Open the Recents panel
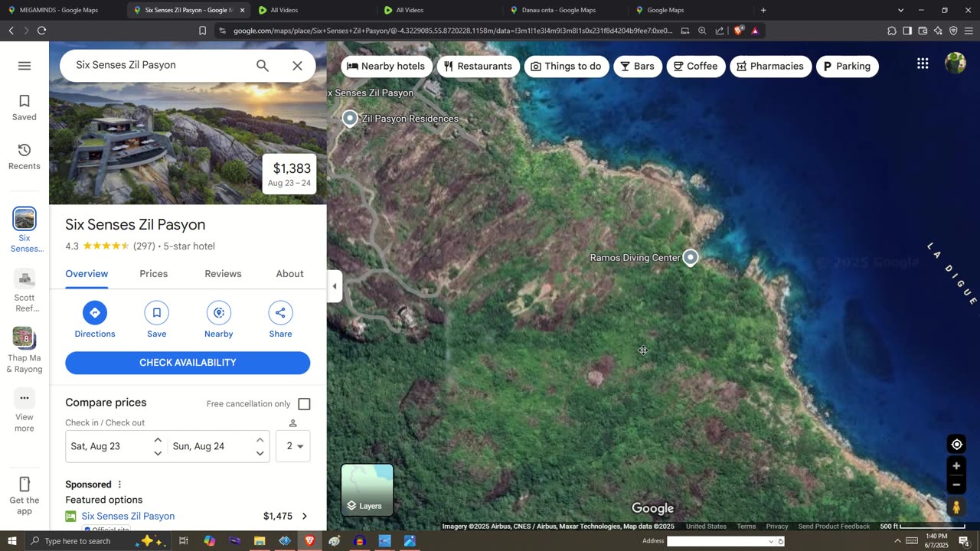 point(24,157)
